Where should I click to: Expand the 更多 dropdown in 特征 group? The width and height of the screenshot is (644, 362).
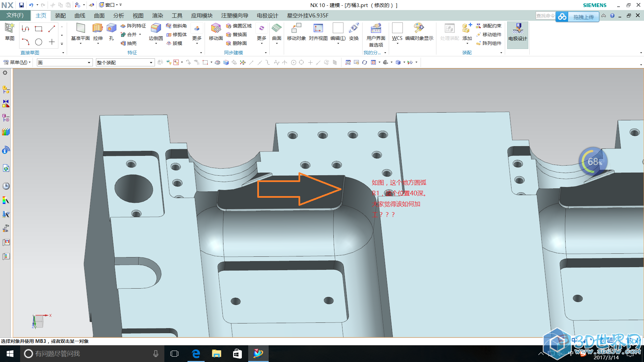(197, 44)
